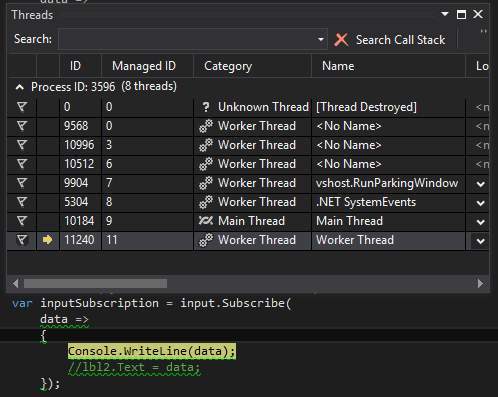Expand location of vshost.RunParkingWindow thread

click(x=480, y=184)
